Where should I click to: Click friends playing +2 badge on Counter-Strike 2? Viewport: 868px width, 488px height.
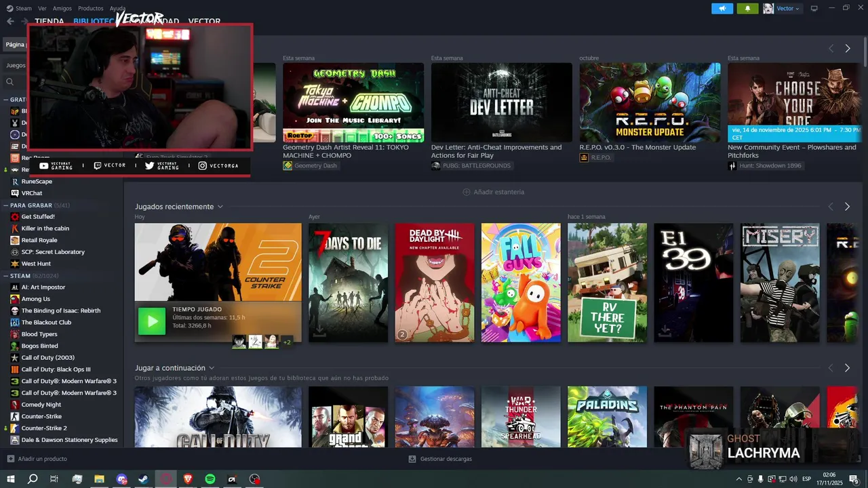tap(287, 342)
